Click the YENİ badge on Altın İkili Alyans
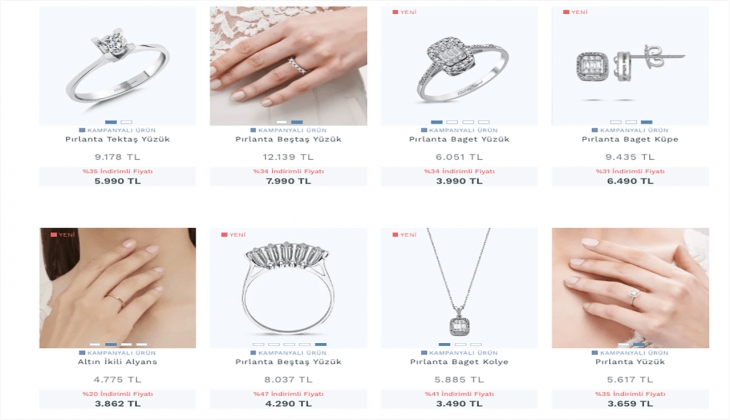The width and height of the screenshot is (730, 420). click(62, 235)
